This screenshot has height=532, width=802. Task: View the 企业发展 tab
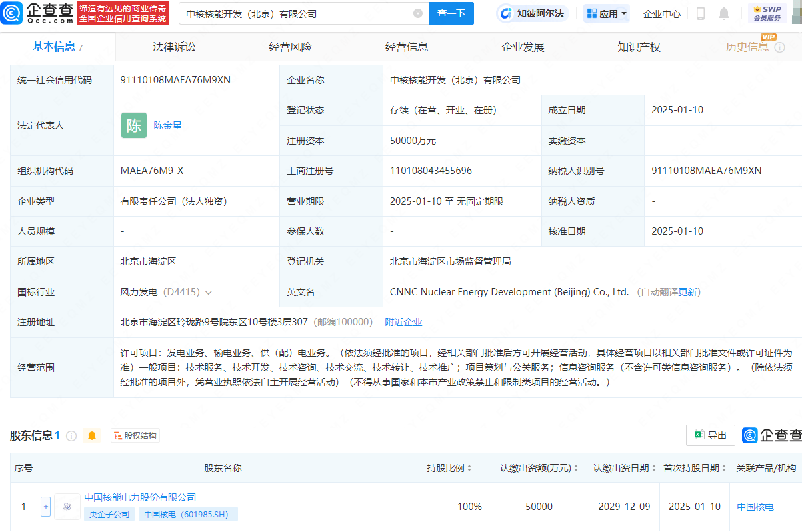click(x=523, y=47)
